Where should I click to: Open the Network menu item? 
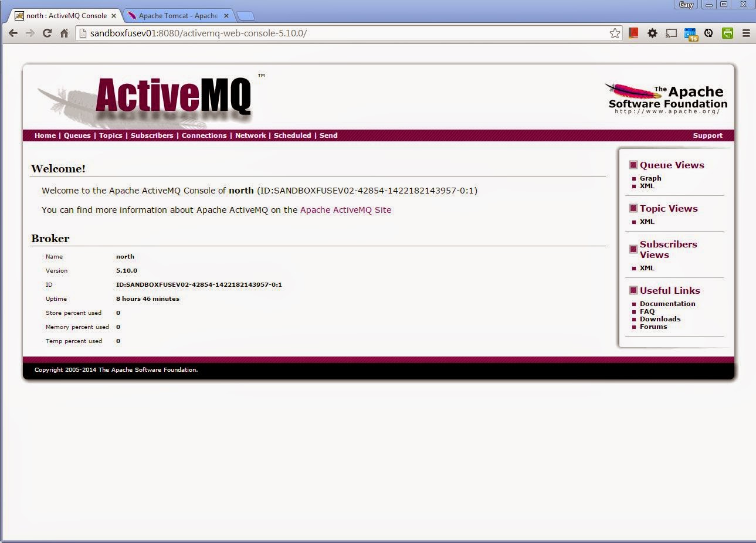[250, 135]
